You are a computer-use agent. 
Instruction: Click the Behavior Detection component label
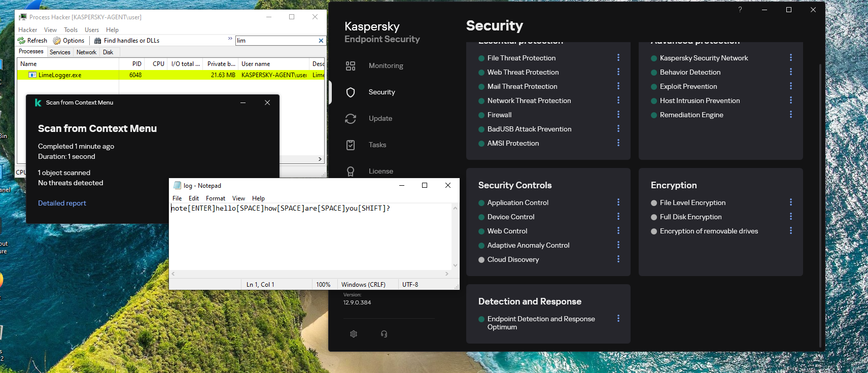coord(690,72)
